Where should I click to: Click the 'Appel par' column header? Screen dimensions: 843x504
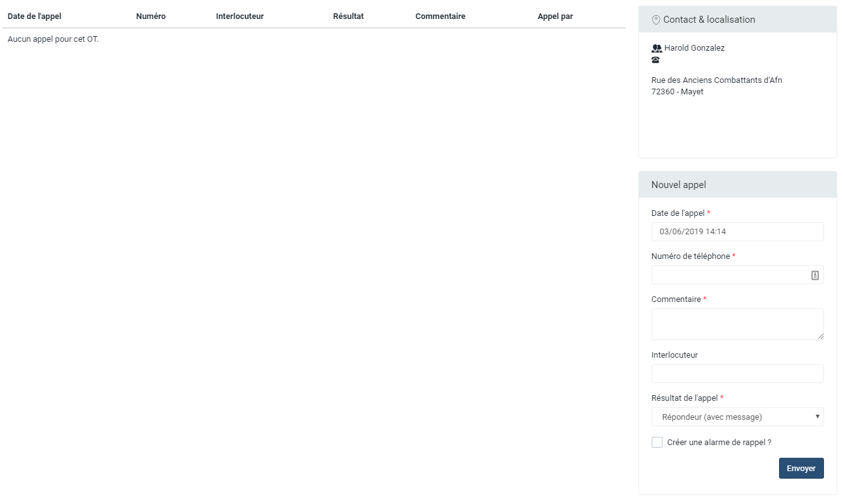coord(555,16)
